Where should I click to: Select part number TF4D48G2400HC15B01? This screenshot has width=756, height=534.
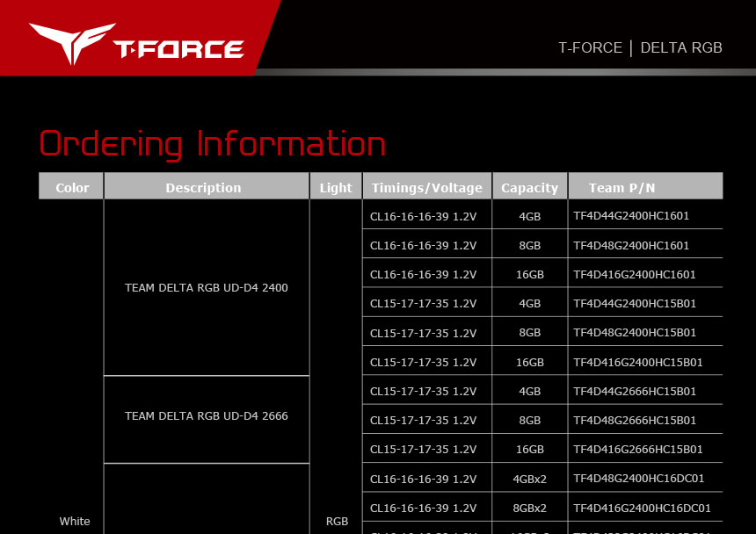(x=635, y=333)
